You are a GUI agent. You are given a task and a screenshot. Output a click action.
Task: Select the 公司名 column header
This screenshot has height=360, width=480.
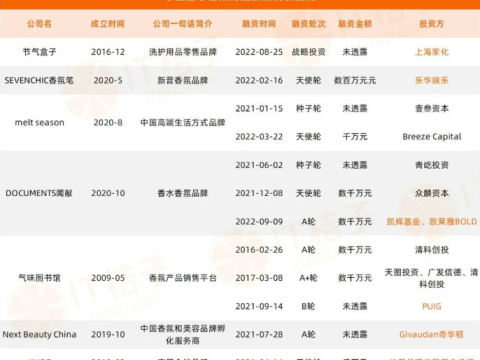[39, 24]
